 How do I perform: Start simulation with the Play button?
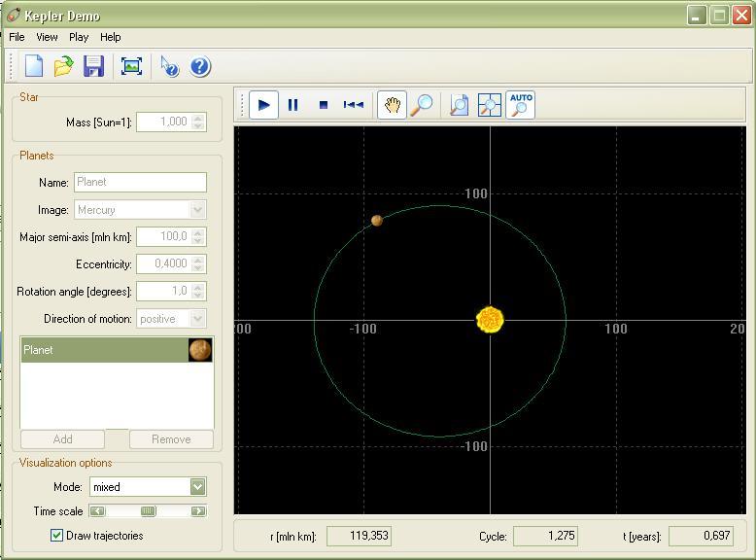[263, 105]
